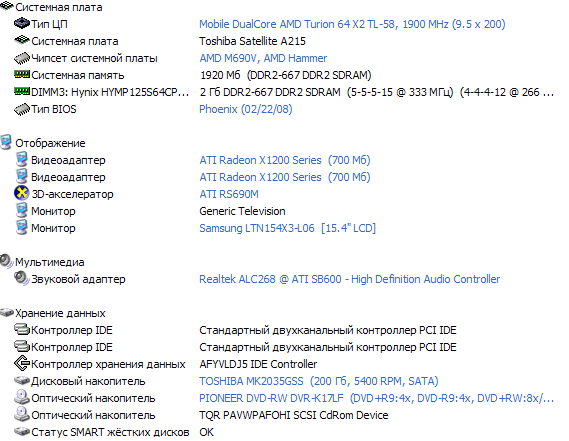The width and height of the screenshot is (569, 441).
Task: Open the first ATI Radeon X1200 Series link
Action: (284, 160)
